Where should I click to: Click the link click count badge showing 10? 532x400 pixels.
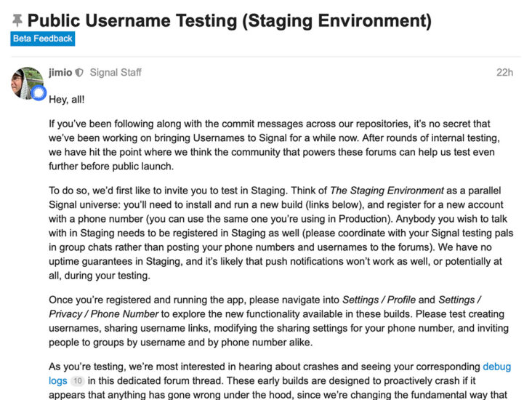click(78, 381)
